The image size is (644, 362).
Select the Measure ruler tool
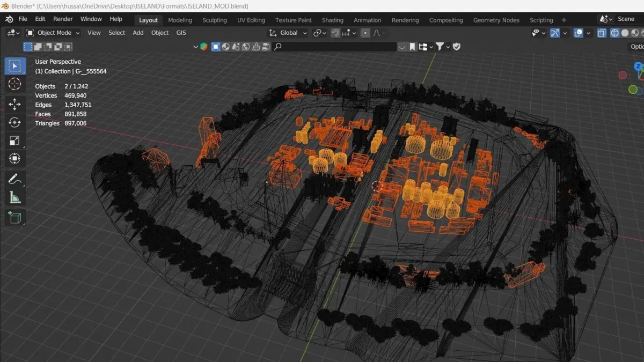[x=14, y=197]
